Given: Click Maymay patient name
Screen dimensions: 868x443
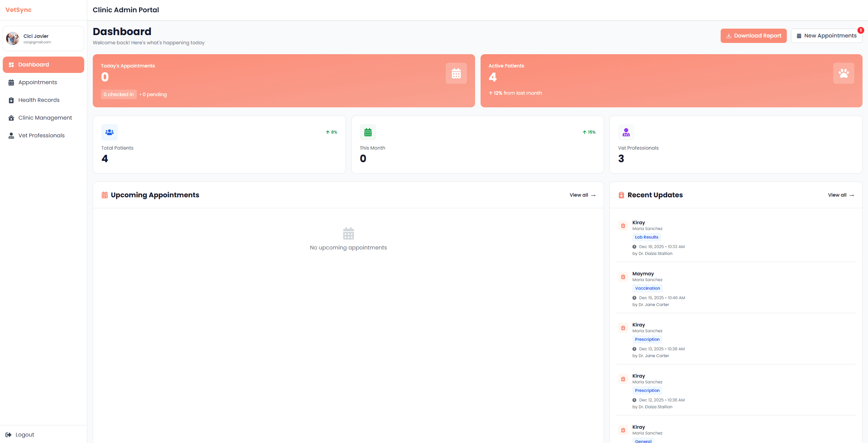Looking at the screenshot, I should click(x=643, y=274).
